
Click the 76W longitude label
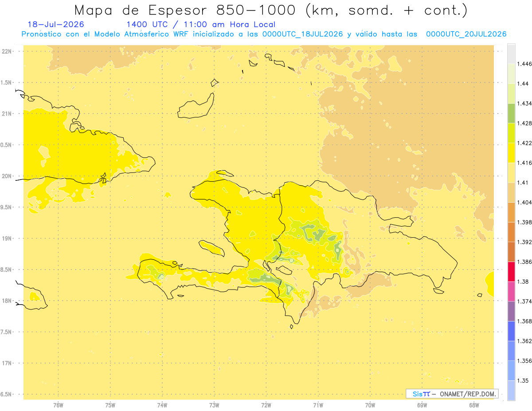click(x=58, y=405)
